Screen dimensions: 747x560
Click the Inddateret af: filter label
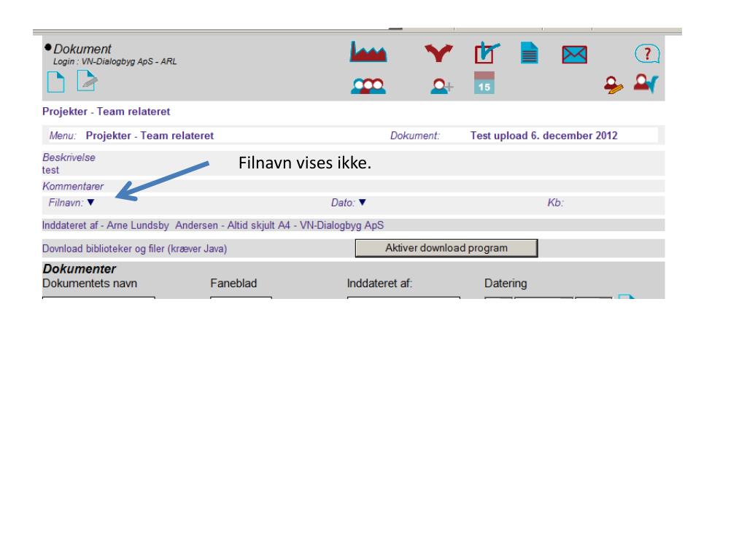pos(379,284)
